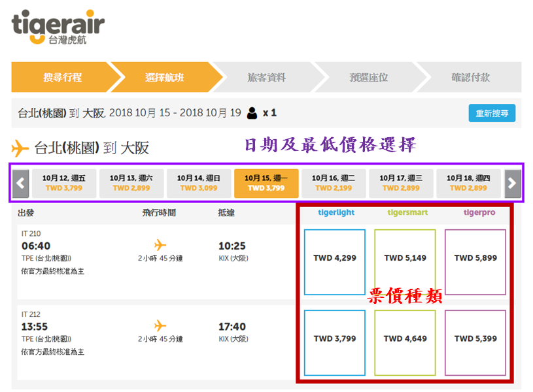The image size is (533, 392).
Task: Select date 10月 13 週六 TWD 2,899
Action: point(131,184)
